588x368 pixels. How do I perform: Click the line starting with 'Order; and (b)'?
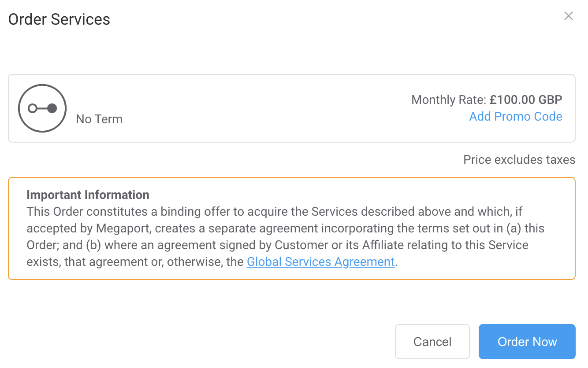(x=277, y=245)
